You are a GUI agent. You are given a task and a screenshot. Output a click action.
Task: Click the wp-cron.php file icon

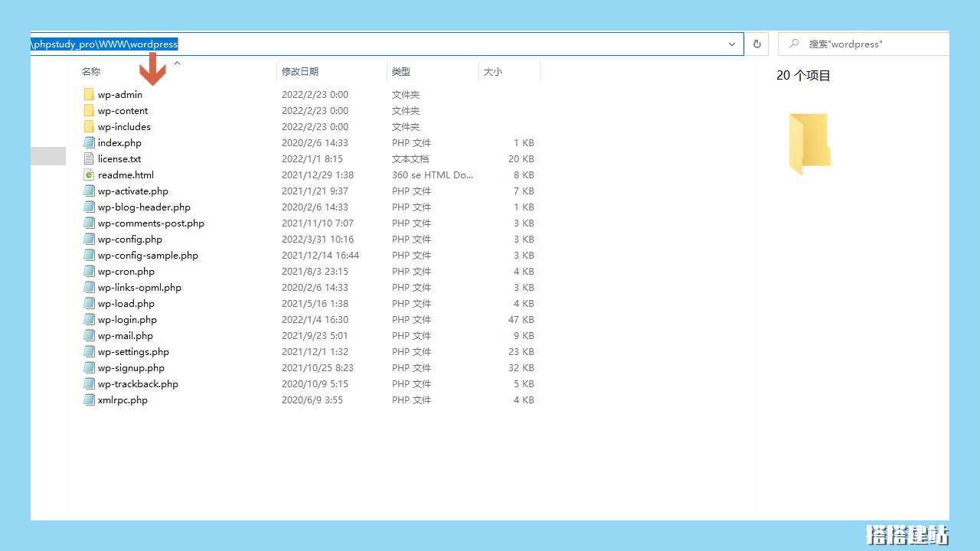click(89, 272)
